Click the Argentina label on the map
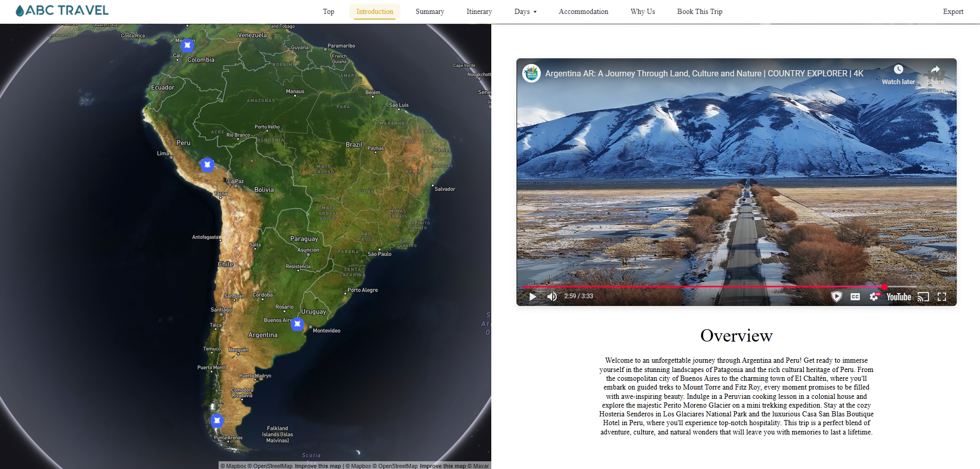This screenshot has width=980, height=469. pyautogui.click(x=263, y=335)
